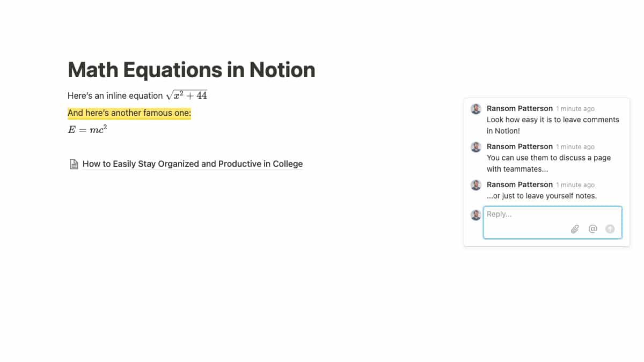
Task: Click your avatar beside the Reply field
Action: [x=476, y=215]
